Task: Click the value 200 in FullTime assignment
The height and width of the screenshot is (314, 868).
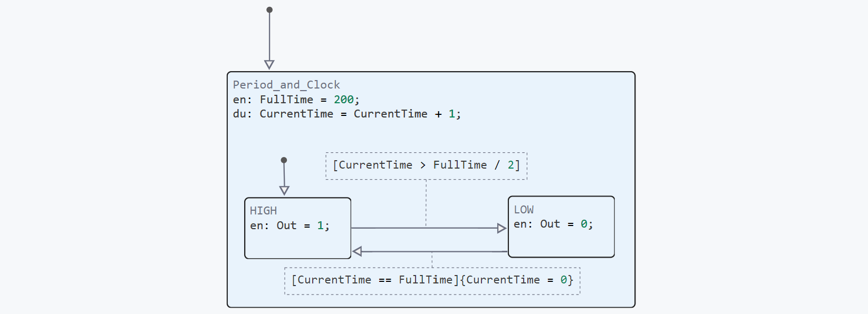Action: (344, 100)
